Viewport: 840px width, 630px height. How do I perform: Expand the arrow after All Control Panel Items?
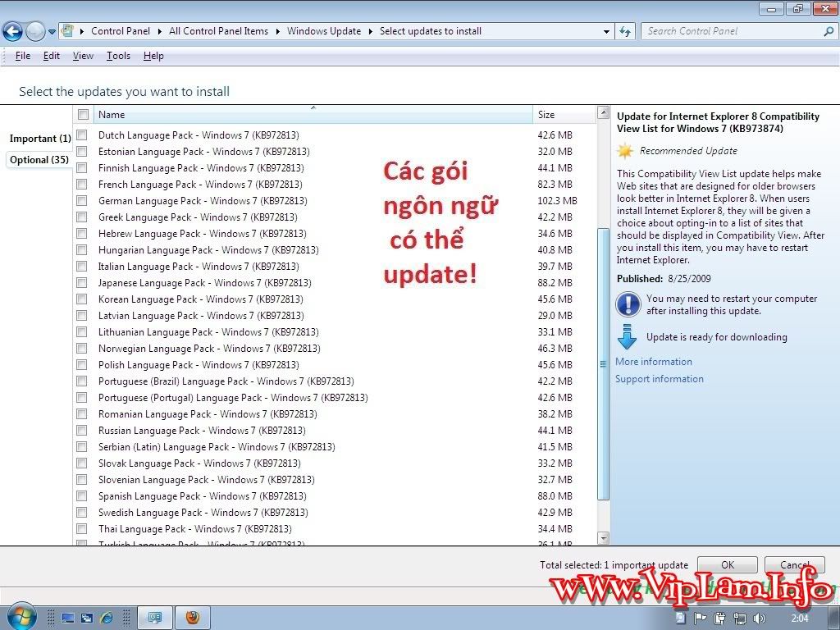[277, 31]
